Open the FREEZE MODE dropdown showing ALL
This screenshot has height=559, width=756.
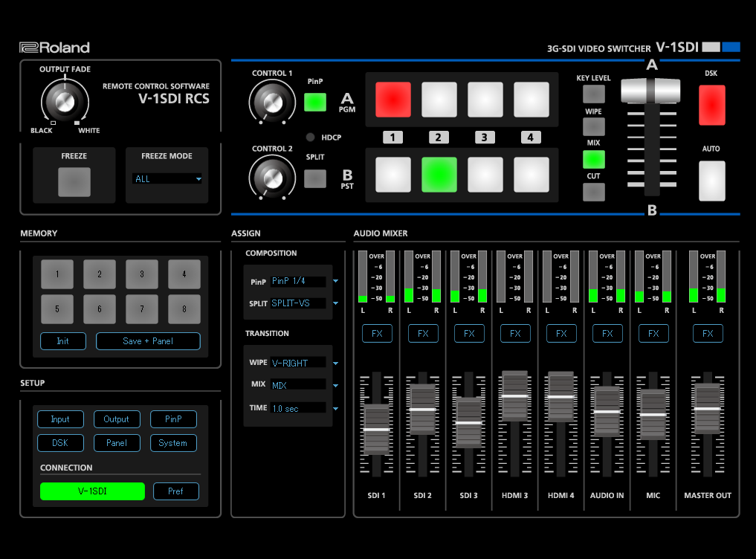click(x=167, y=178)
